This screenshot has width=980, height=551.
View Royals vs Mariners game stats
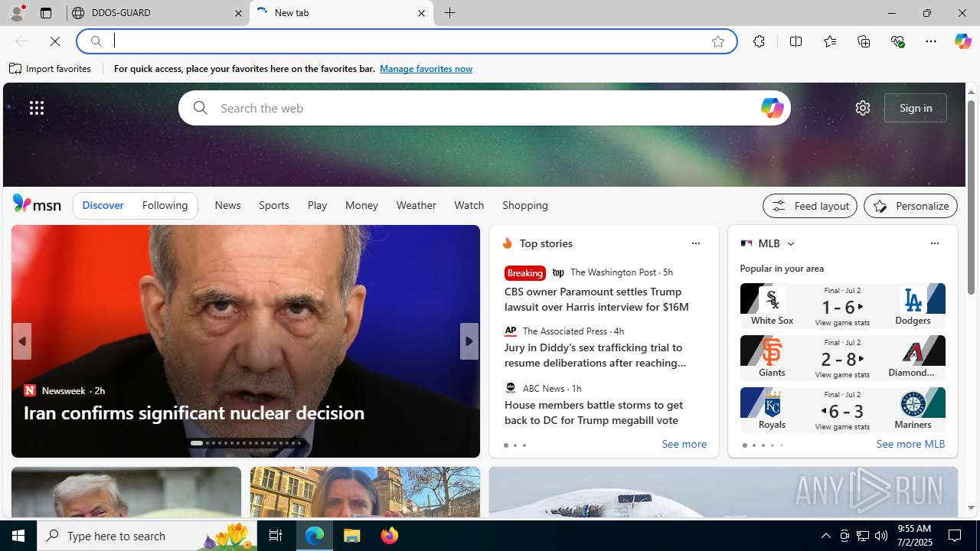click(x=842, y=427)
